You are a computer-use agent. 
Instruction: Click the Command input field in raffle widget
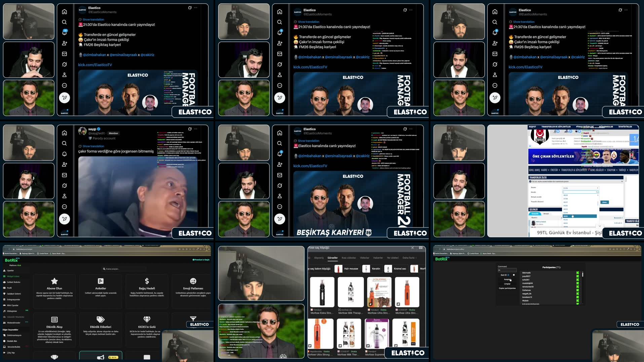point(507,270)
